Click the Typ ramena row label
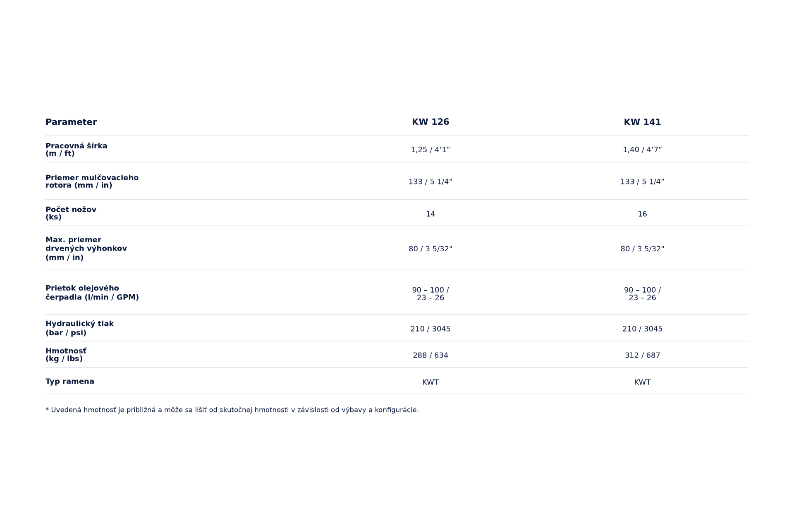This screenshot has height=532, width=794. click(x=70, y=382)
